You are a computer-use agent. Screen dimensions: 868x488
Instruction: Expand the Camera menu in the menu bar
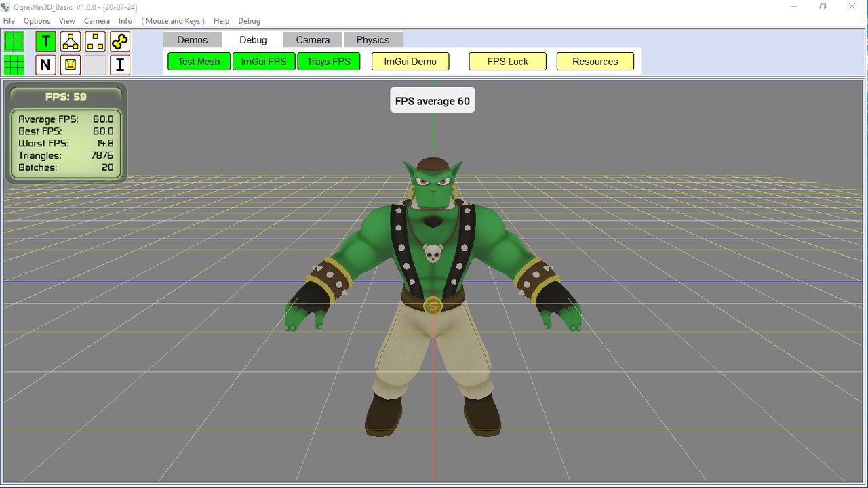coord(97,21)
